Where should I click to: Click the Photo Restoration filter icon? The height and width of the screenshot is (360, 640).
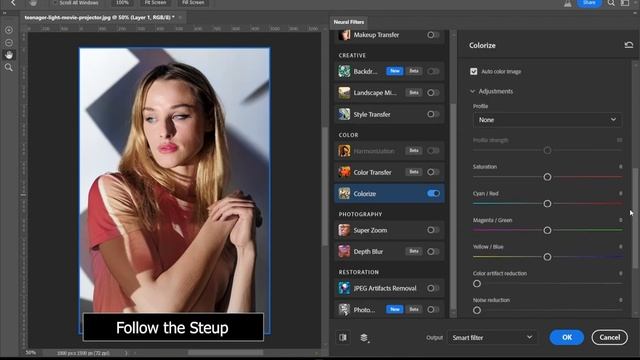coord(344,309)
